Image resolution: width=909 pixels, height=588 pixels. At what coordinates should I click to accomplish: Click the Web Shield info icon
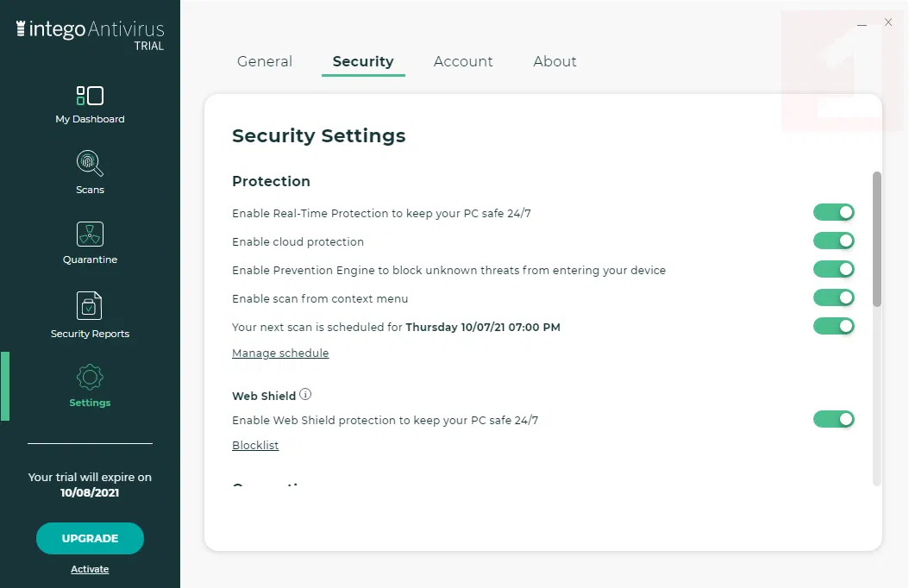click(305, 395)
